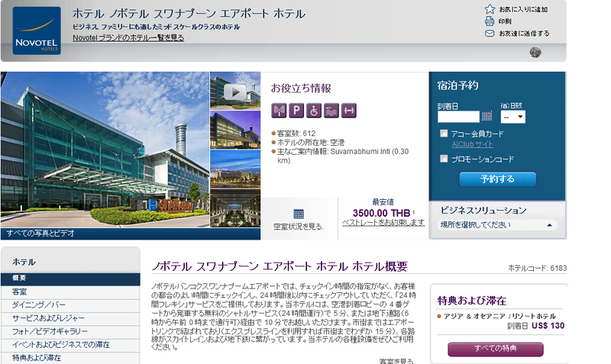
Task: Click the printer icon for 印刷
Action: pyautogui.click(x=490, y=21)
